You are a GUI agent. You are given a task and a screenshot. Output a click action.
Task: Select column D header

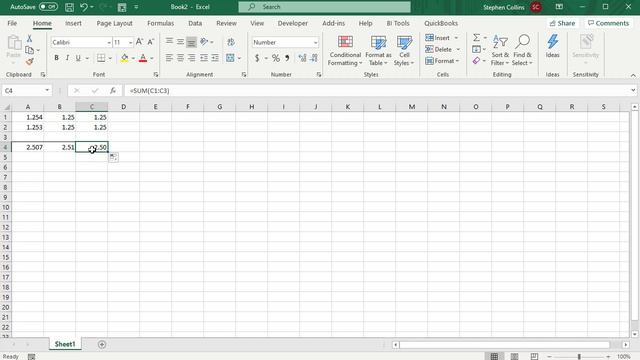[x=123, y=107]
